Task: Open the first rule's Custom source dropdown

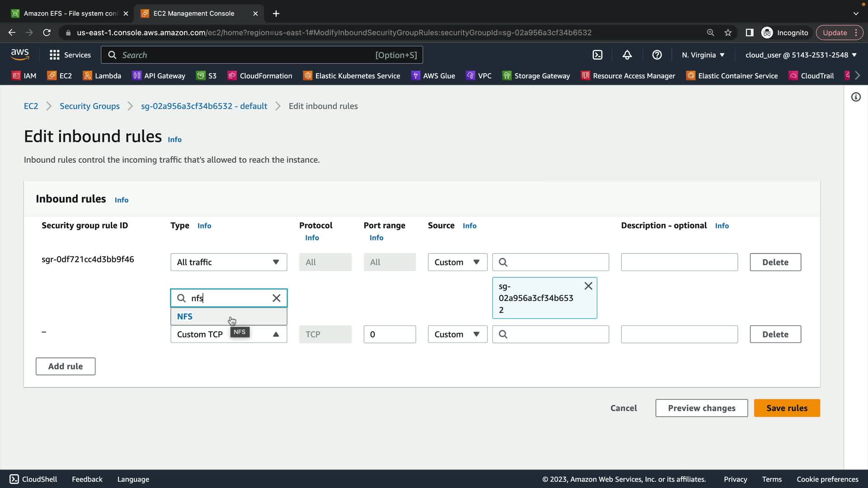Action: tap(457, 262)
